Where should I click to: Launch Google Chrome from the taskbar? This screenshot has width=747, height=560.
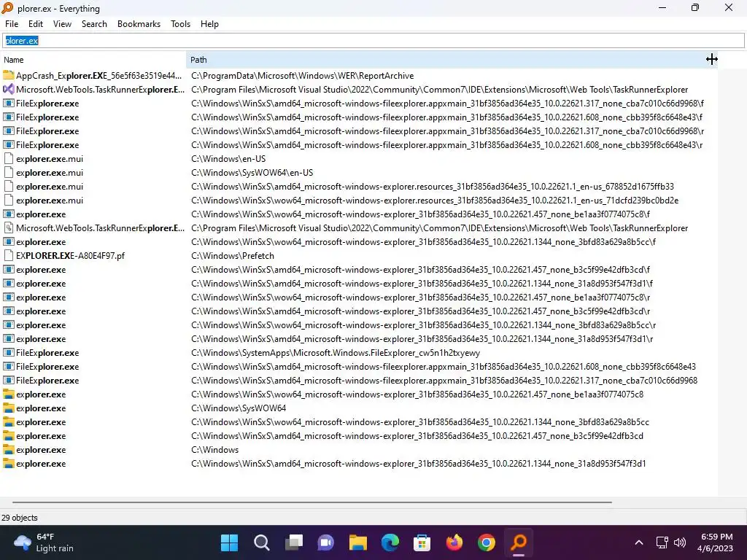point(487,542)
